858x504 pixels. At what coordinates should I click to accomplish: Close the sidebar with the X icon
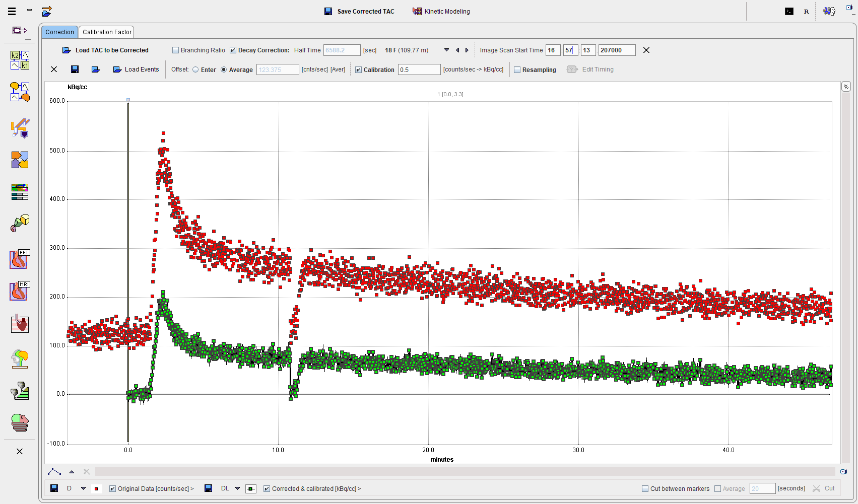(20, 451)
